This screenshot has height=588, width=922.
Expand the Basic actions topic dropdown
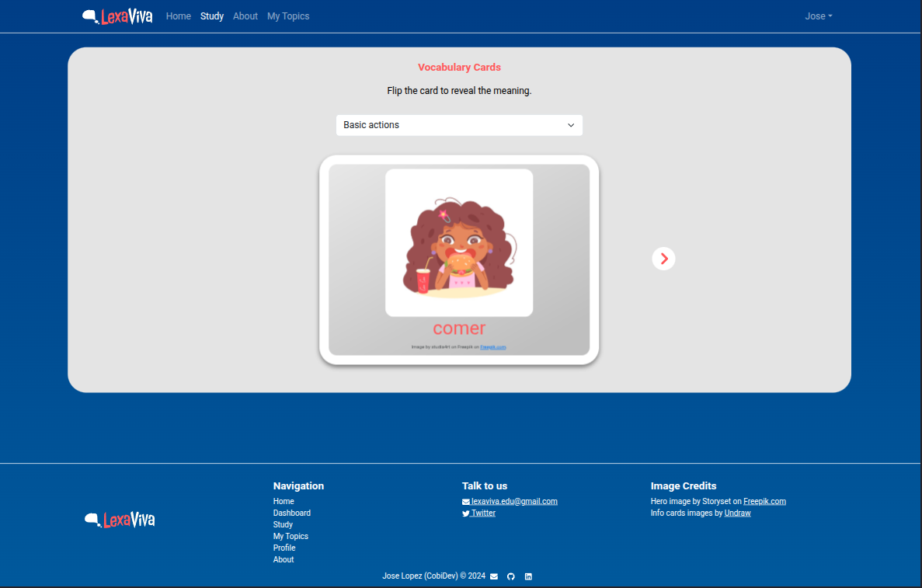point(459,125)
